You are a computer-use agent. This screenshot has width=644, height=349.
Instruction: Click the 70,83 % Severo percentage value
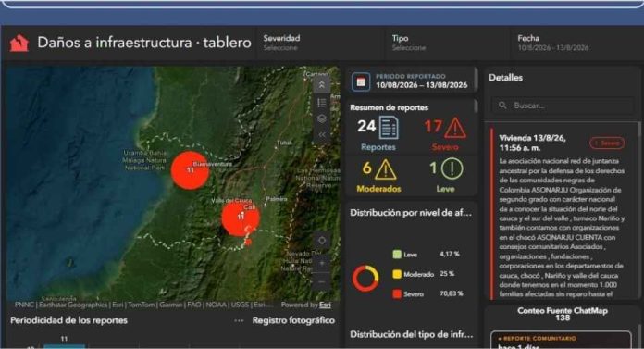[x=451, y=293]
